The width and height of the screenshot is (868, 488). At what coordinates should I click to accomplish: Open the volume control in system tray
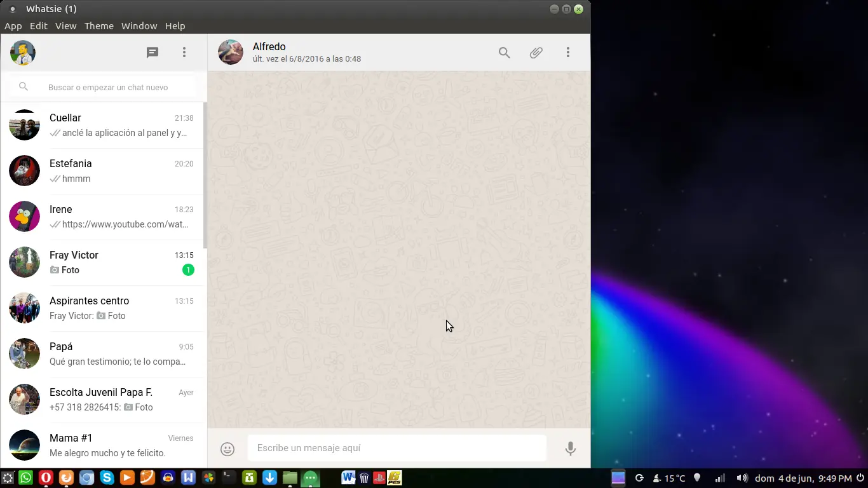pos(742,478)
